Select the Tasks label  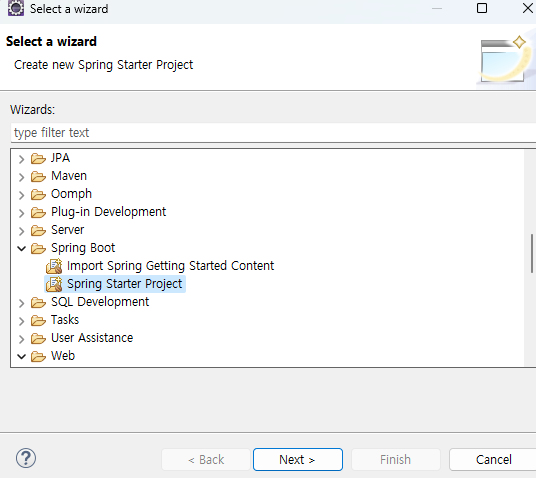(x=65, y=320)
